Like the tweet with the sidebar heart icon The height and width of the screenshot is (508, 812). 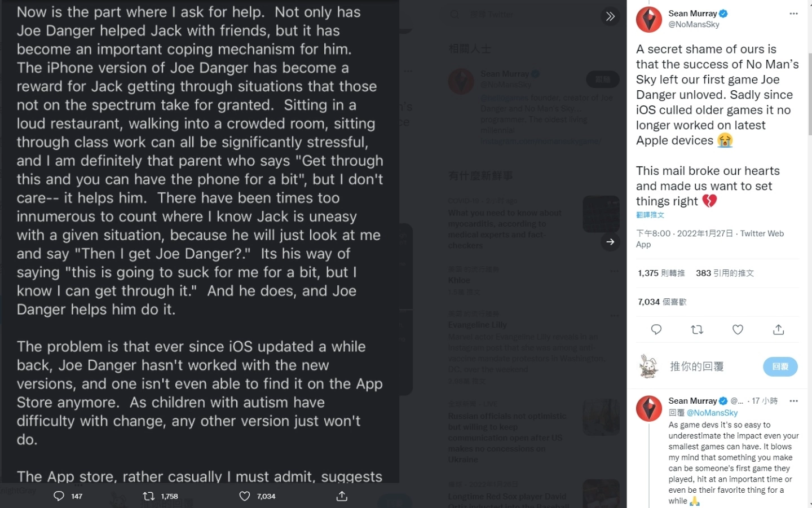pos(738,330)
